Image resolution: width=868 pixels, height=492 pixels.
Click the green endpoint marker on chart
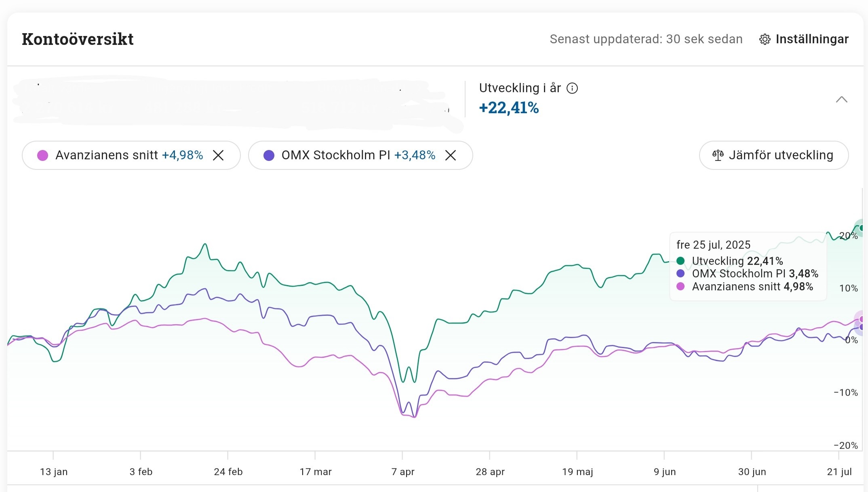click(862, 228)
